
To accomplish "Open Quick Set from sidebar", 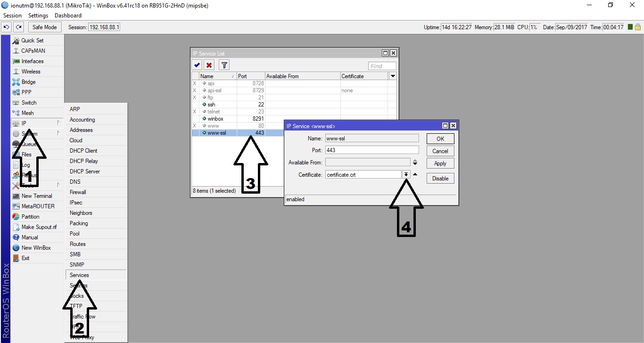I will [32, 41].
